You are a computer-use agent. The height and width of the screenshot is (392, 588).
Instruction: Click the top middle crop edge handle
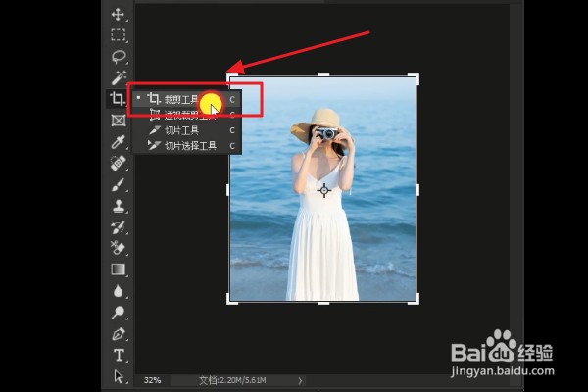click(323, 75)
